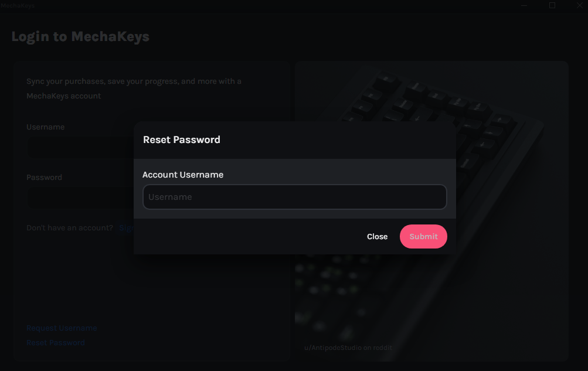The width and height of the screenshot is (588, 371).
Task: Click the u/AntipodoStudio on reddit credit
Action: coord(348,347)
